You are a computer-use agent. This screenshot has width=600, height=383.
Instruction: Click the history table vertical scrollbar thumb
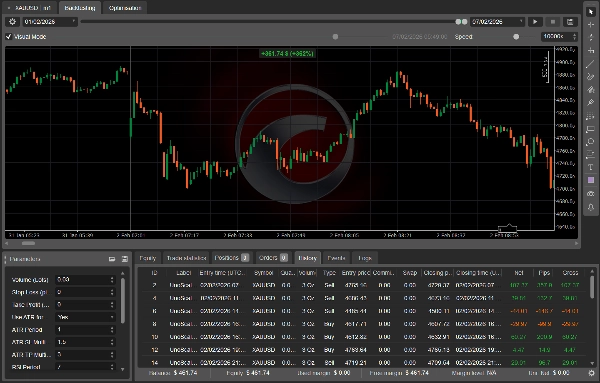(592, 287)
